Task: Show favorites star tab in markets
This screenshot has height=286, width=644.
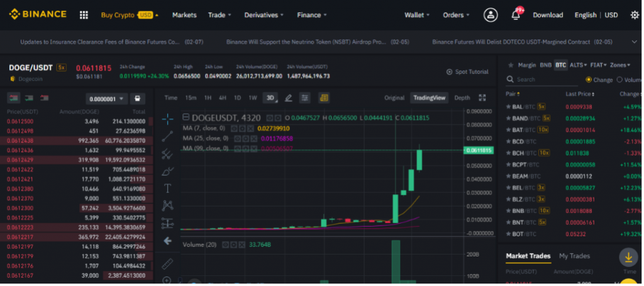Action: click(x=511, y=65)
